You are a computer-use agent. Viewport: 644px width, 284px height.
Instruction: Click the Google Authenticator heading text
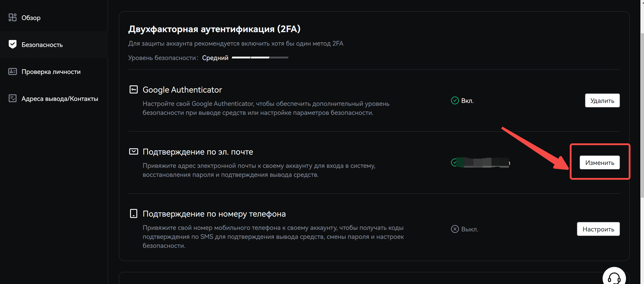pos(182,90)
